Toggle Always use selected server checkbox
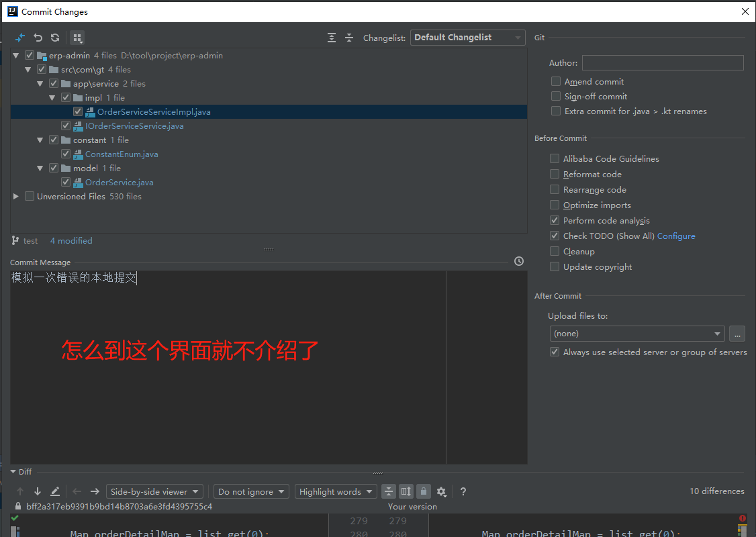Screen dimensions: 756x537 pos(555,352)
